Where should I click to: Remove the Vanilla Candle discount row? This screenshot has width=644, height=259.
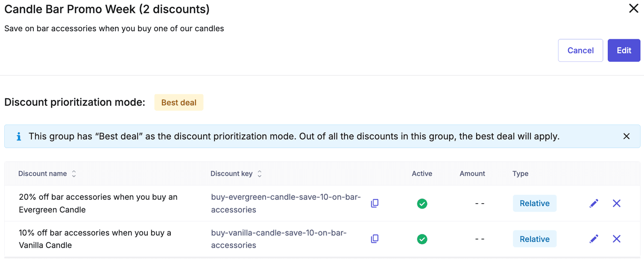pos(617,239)
